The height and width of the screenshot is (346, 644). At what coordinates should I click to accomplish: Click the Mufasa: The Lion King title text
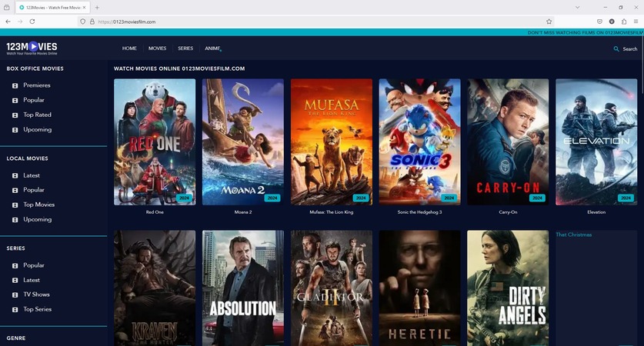(332, 212)
